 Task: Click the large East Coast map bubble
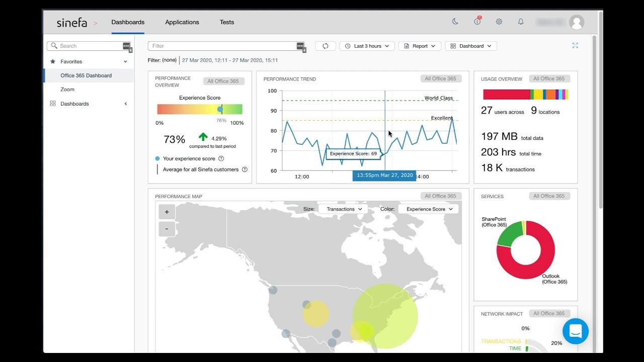pyautogui.click(x=385, y=316)
